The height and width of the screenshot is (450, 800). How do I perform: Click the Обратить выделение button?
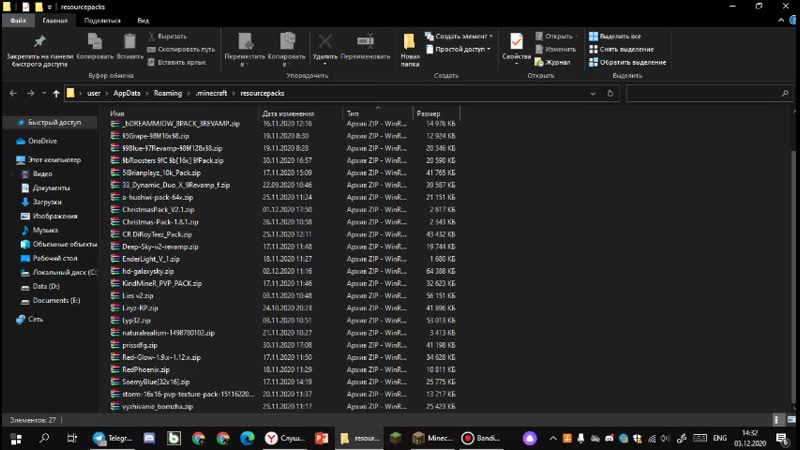[627, 62]
